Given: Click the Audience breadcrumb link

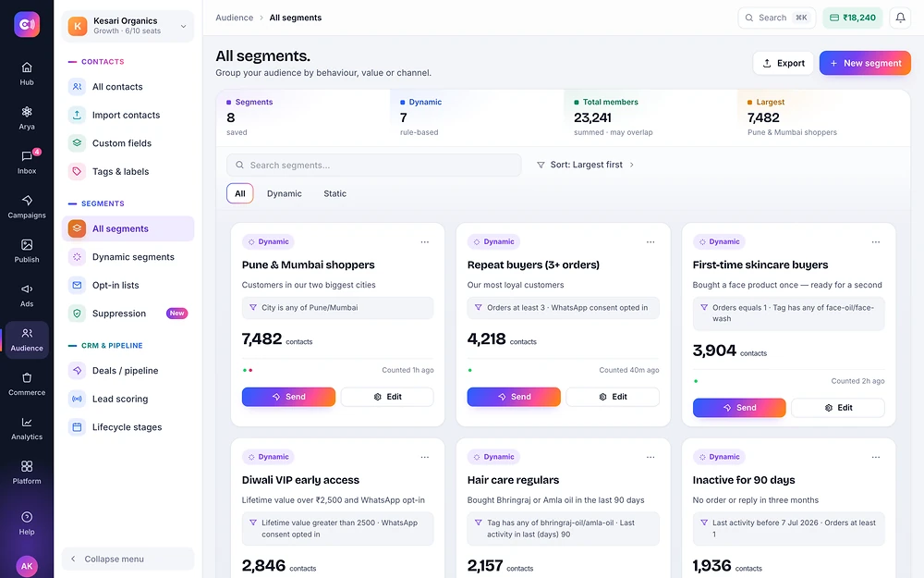Looking at the screenshot, I should coord(234,18).
